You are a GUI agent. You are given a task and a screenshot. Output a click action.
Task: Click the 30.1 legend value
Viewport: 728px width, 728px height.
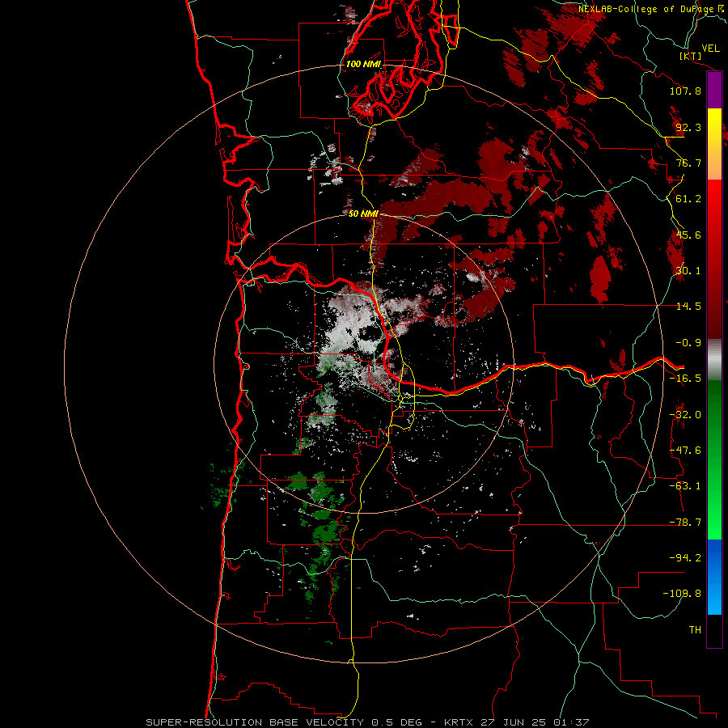[688, 271]
